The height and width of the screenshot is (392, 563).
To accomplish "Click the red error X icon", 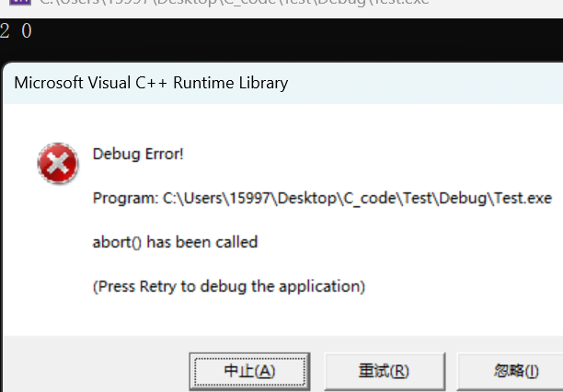I will pos(58,163).
